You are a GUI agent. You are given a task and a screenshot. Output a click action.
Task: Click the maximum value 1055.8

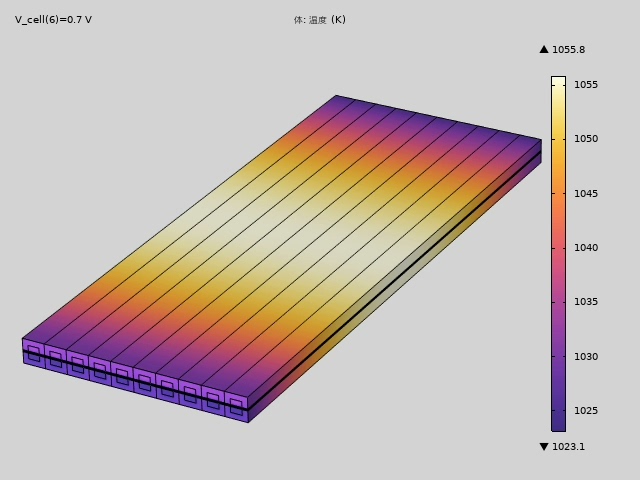(568, 49)
